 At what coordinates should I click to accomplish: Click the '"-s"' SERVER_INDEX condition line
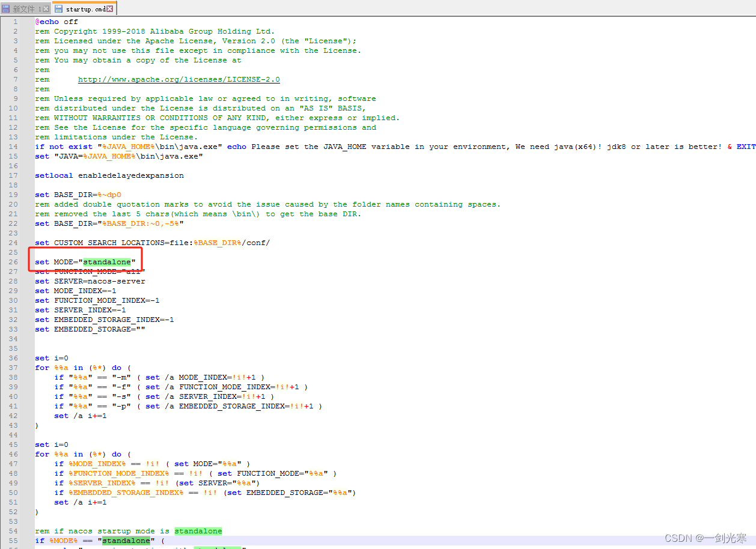pos(165,396)
